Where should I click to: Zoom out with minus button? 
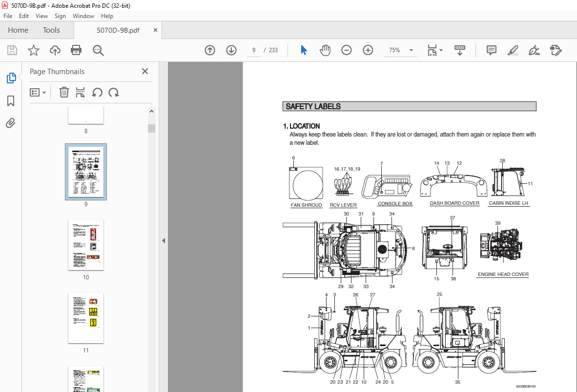tap(346, 50)
